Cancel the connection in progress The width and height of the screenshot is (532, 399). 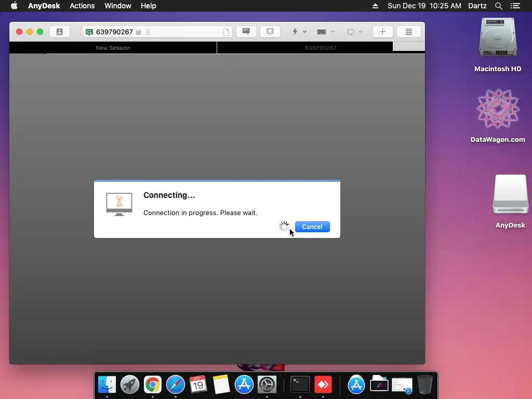(x=312, y=227)
